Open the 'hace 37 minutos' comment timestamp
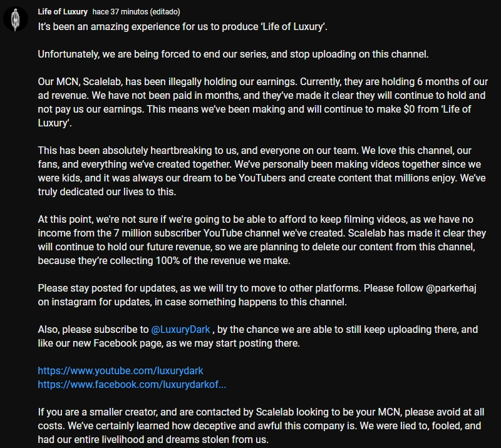 [x=120, y=12]
